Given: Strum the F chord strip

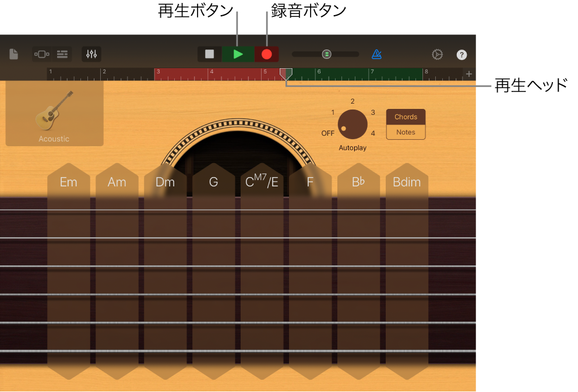Looking at the screenshot, I should (310, 271).
